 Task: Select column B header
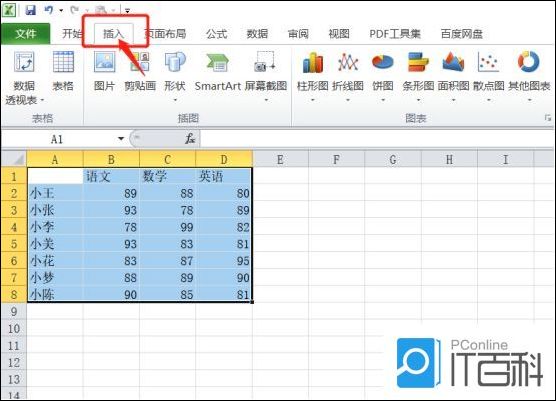tap(111, 160)
